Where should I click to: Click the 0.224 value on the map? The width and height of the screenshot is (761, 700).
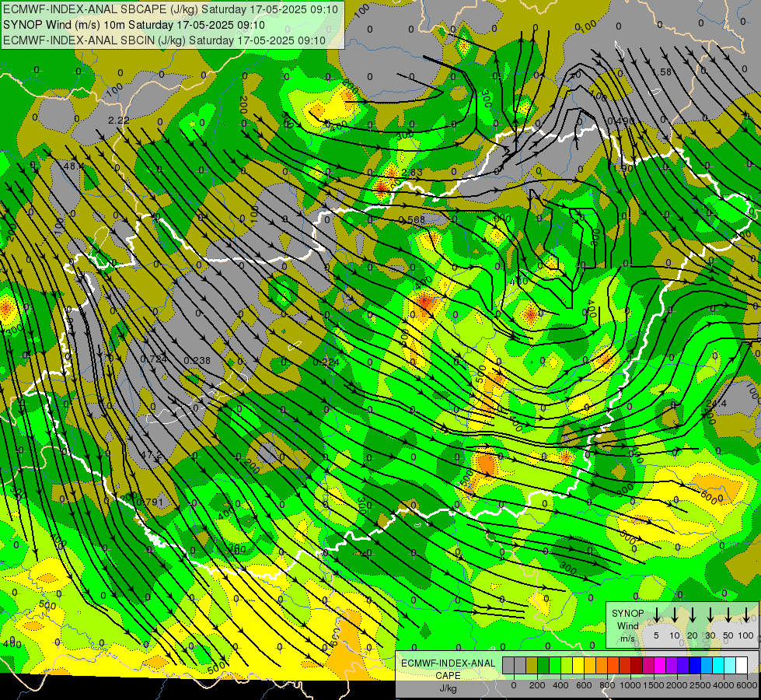pos(326,362)
